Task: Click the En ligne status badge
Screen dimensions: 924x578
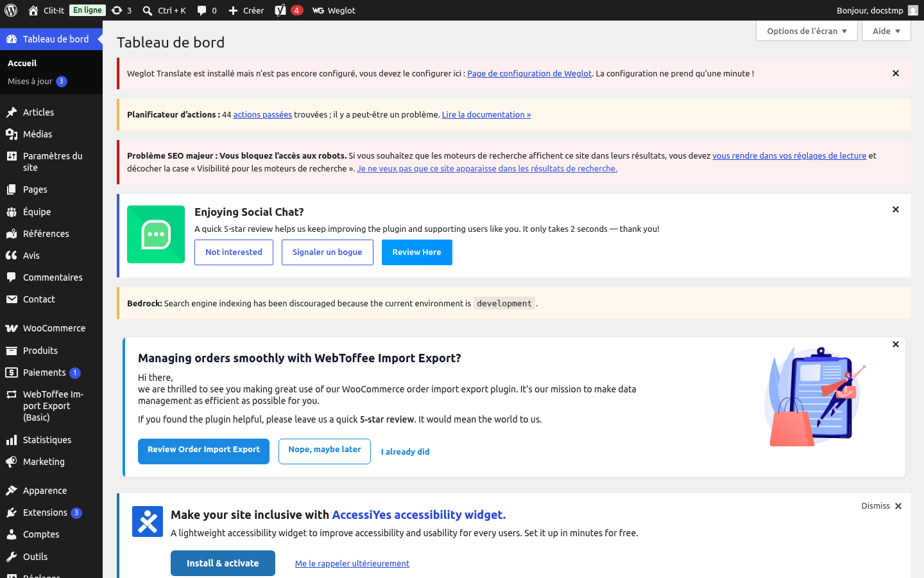Action: [87, 10]
